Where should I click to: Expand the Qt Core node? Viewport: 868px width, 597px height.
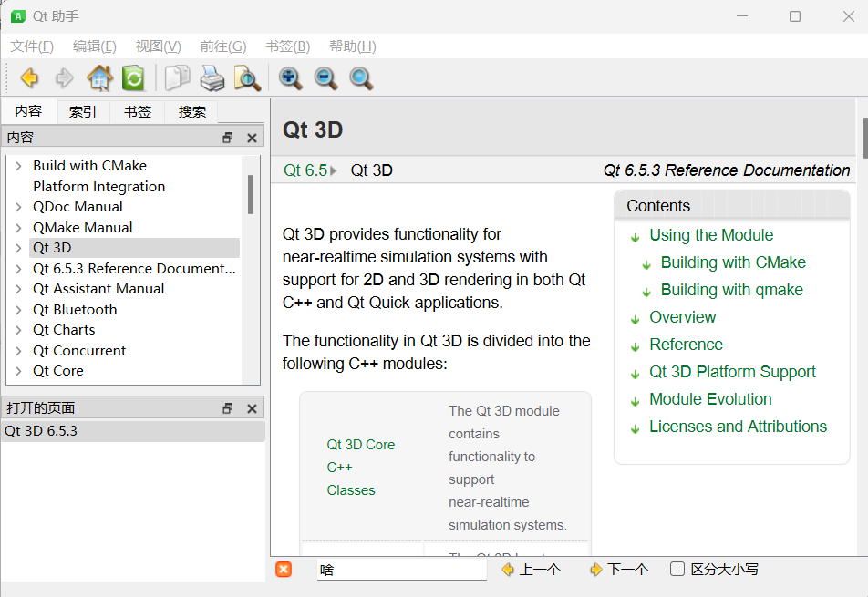(x=19, y=371)
